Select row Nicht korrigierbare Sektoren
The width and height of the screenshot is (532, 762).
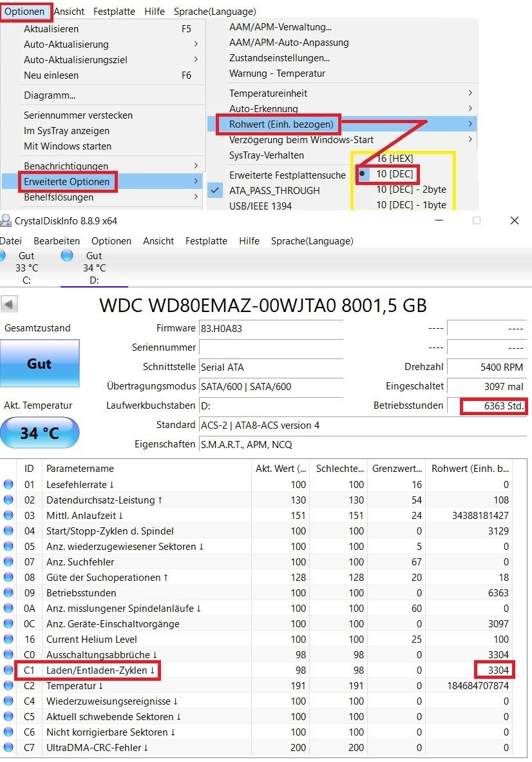tap(256, 732)
